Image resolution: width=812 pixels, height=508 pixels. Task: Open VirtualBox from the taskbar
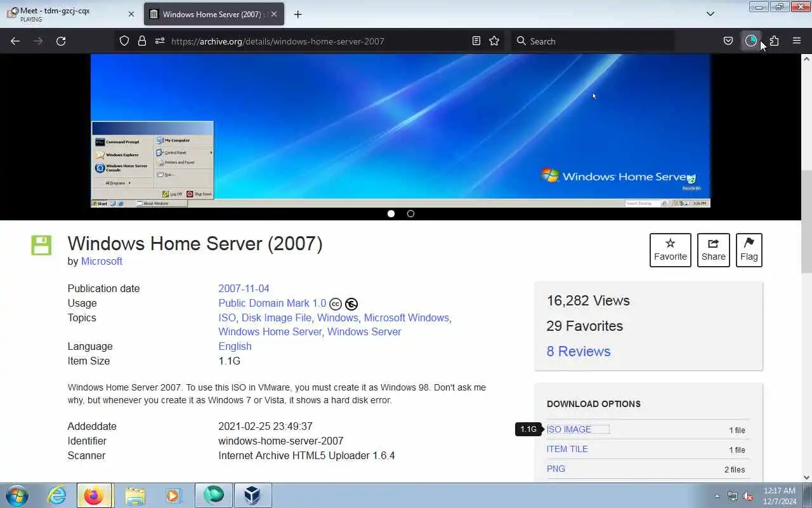point(252,495)
